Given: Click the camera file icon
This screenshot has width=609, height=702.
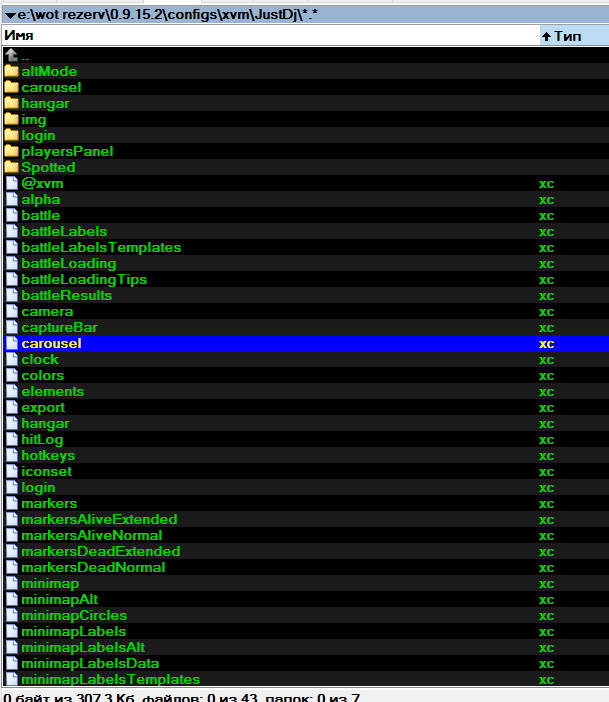Looking at the screenshot, I should click(x=12, y=311).
